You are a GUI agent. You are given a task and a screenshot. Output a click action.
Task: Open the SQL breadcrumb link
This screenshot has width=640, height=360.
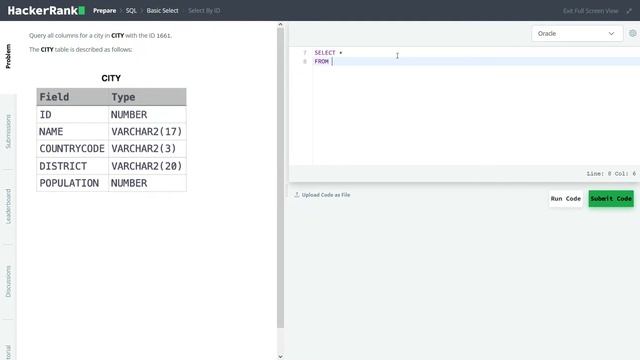tap(131, 11)
